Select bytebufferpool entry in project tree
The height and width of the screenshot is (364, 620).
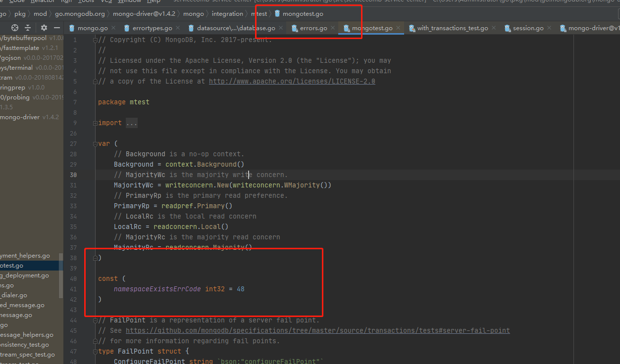click(x=32, y=38)
